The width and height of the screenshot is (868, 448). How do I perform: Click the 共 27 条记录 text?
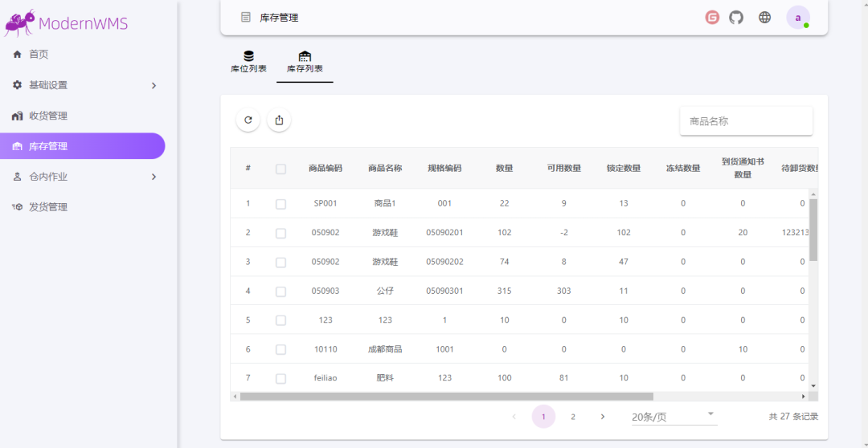pos(793,417)
